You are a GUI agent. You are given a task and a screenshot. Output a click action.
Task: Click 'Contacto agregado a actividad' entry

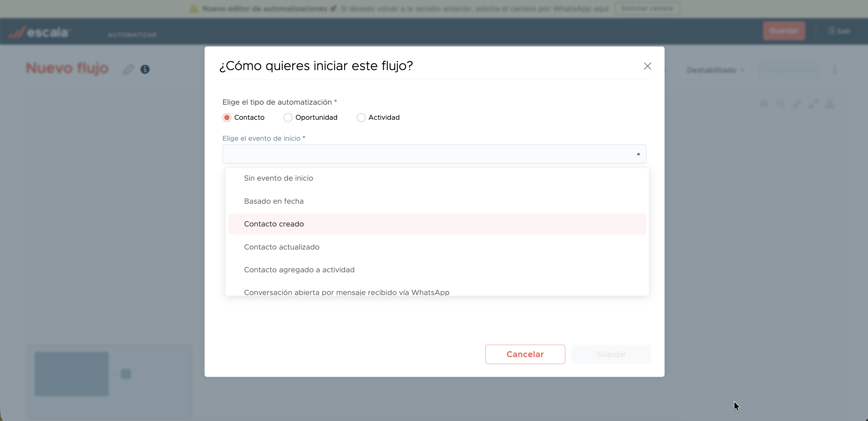[x=299, y=270]
